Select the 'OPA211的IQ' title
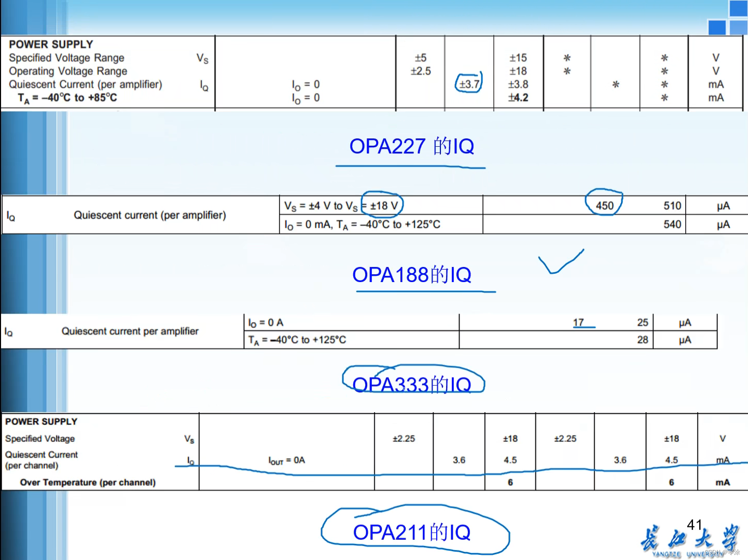The width and height of the screenshot is (748, 560). point(411,532)
